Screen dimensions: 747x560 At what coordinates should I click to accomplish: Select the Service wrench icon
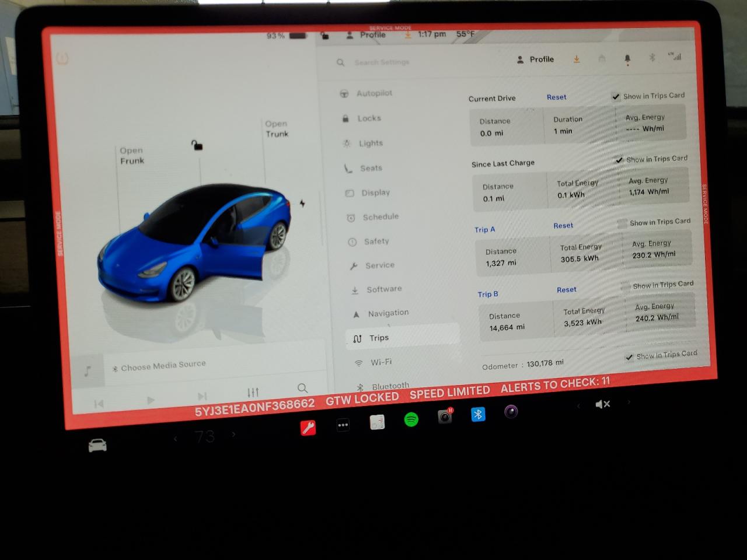354,265
